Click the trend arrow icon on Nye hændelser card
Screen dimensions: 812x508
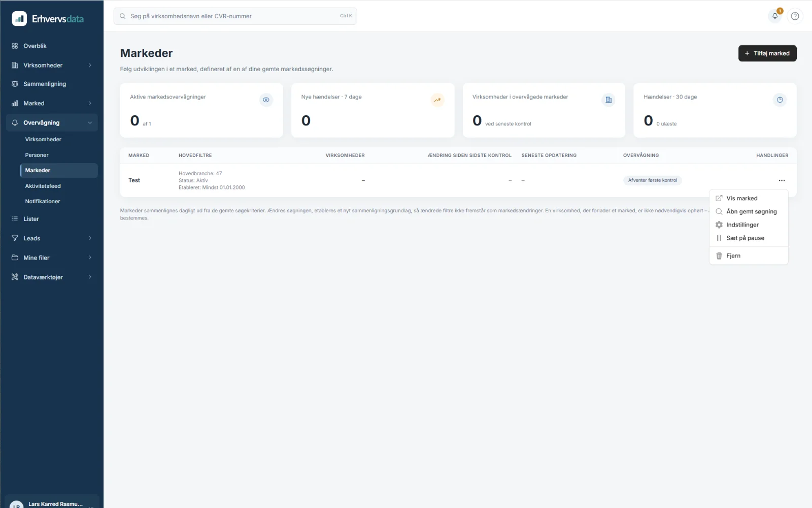point(437,100)
